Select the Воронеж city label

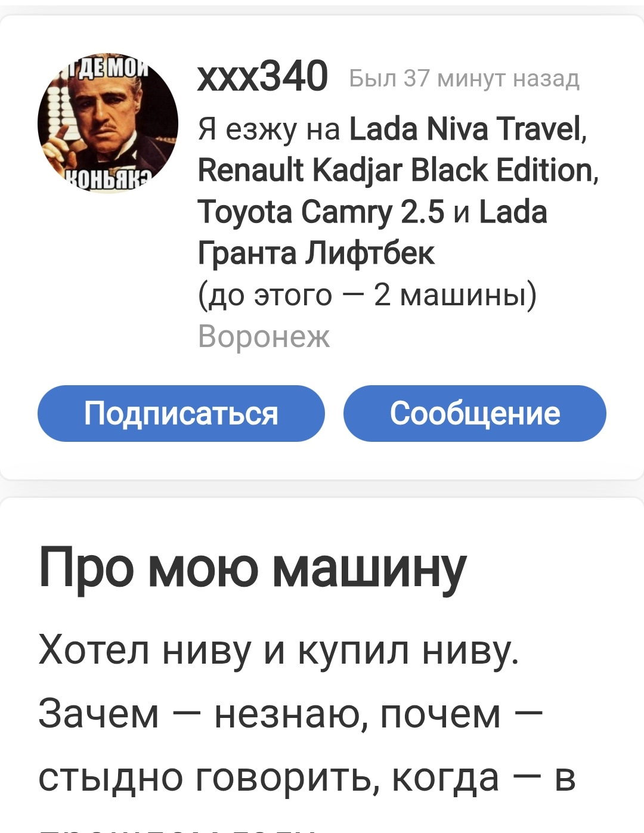264,337
